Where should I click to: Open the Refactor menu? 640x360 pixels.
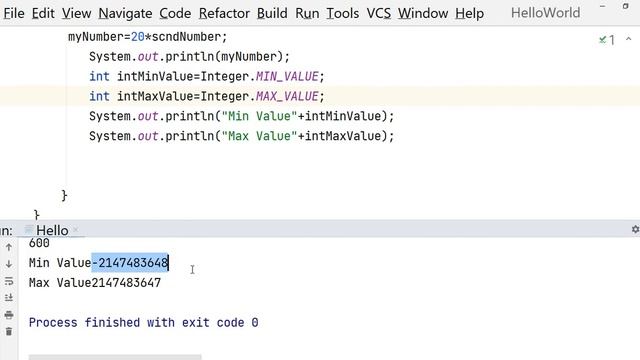(224, 13)
